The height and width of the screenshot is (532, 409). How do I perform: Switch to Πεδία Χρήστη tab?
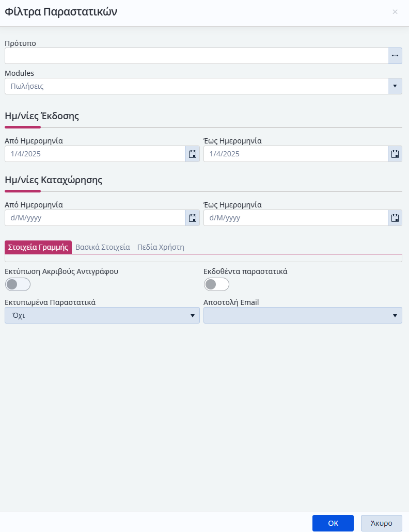tap(161, 247)
